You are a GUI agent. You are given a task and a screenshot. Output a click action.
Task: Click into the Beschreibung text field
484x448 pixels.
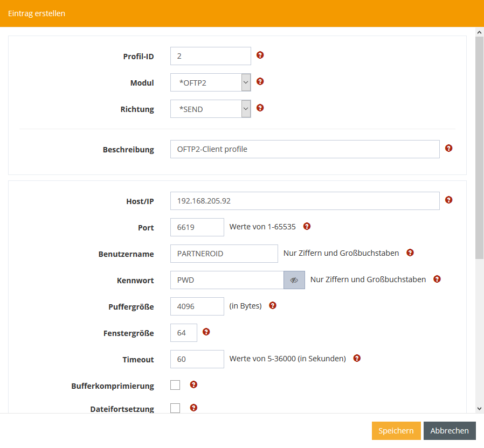305,149
